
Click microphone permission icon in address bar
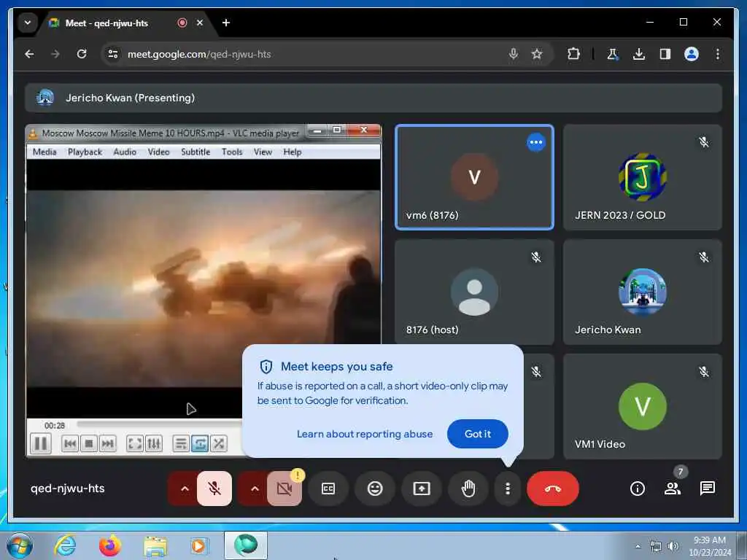pos(513,54)
